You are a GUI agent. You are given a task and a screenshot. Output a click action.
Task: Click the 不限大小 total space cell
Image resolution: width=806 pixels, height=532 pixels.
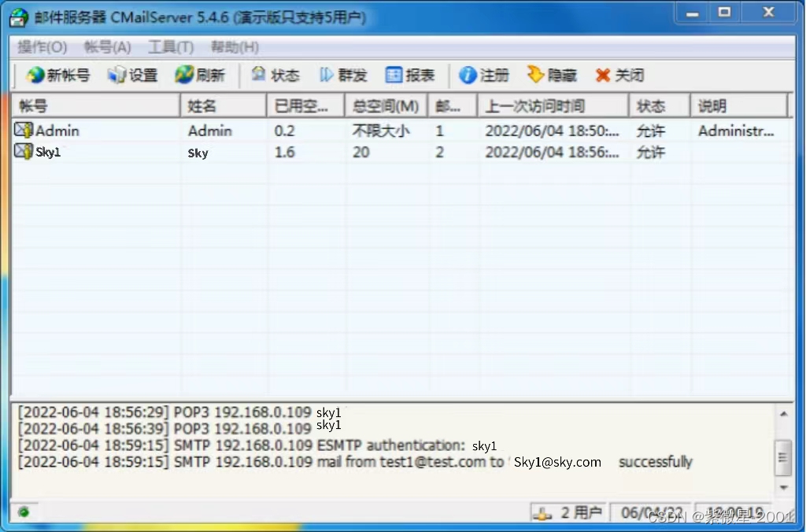click(x=381, y=131)
